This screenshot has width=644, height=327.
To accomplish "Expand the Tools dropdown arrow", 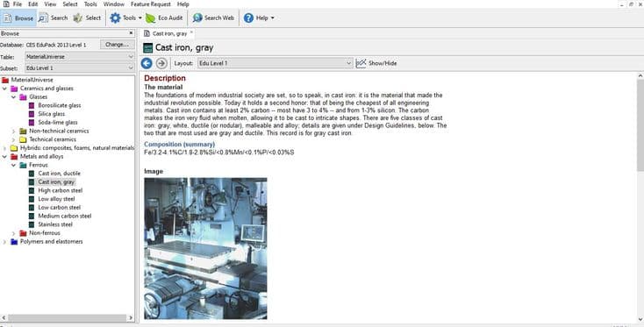I will click(140, 18).
